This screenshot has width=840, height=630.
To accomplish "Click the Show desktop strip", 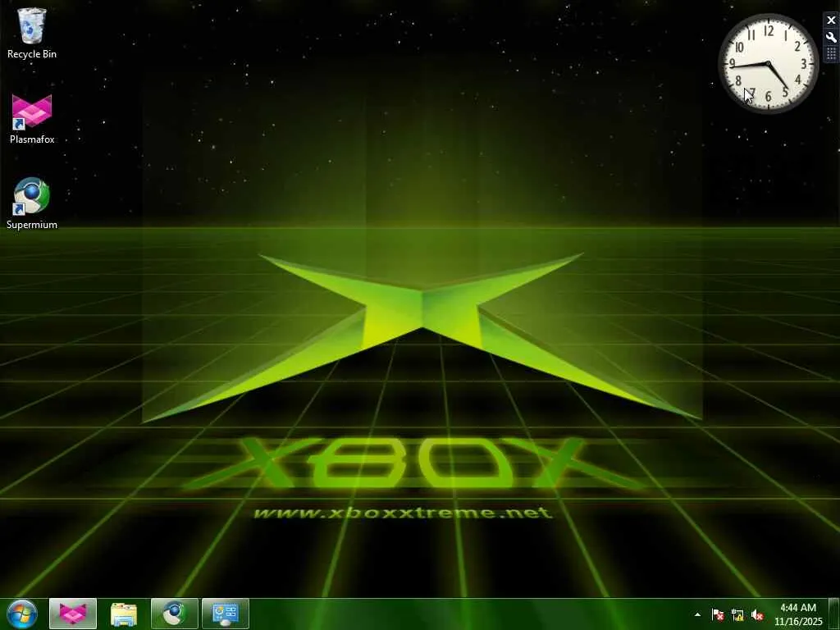I will pyautogui.click(x=833, y=614).
